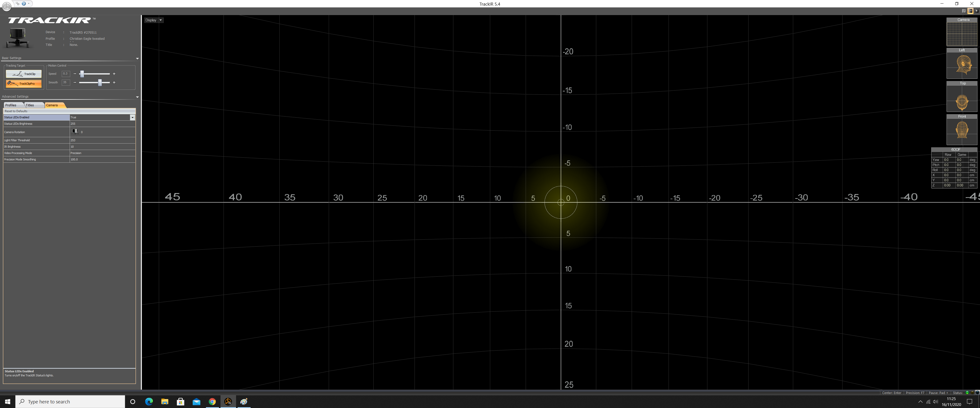This screenshot has height=408, width=980.
Task: Click the Smooth slider handle
Action: tap(100, 82)
